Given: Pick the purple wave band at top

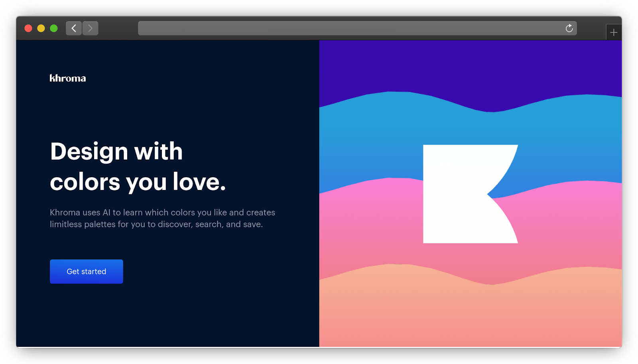Looking at the screenshot, I should (x=471, y=68).
